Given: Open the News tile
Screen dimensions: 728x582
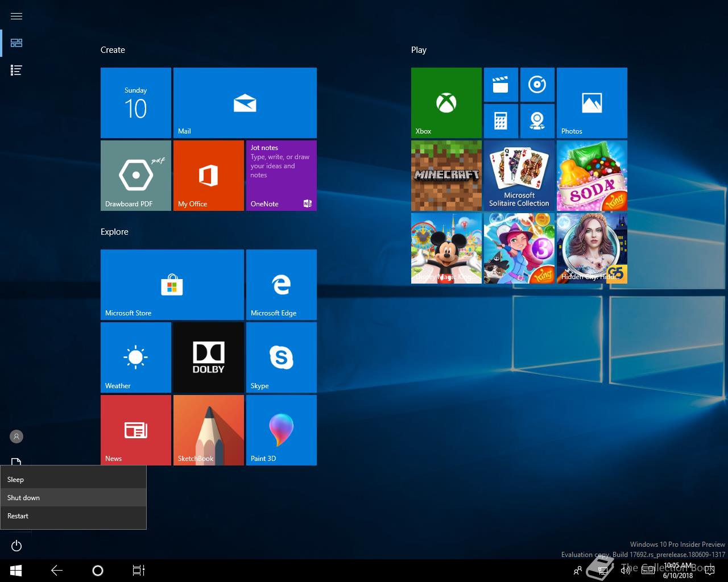Looking at the screenshot, I should tap(136, 430).
